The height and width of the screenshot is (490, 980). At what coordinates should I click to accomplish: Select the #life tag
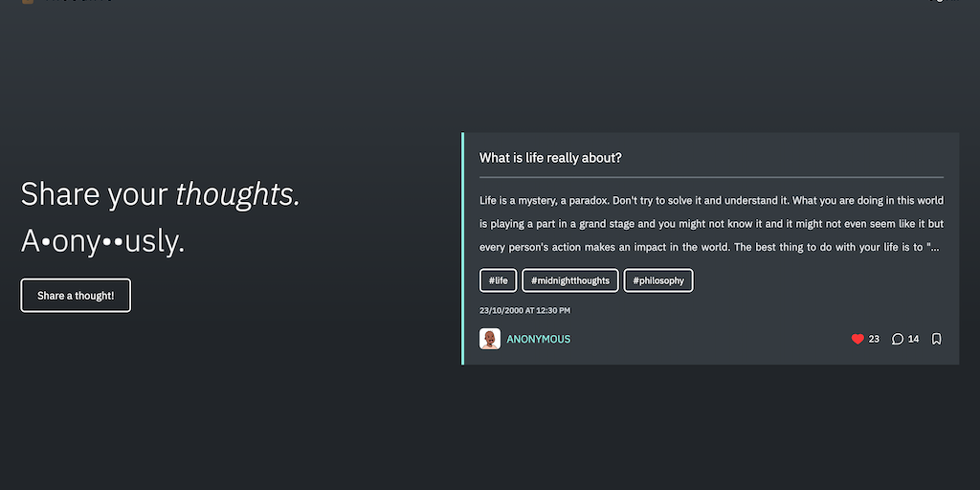498,280
